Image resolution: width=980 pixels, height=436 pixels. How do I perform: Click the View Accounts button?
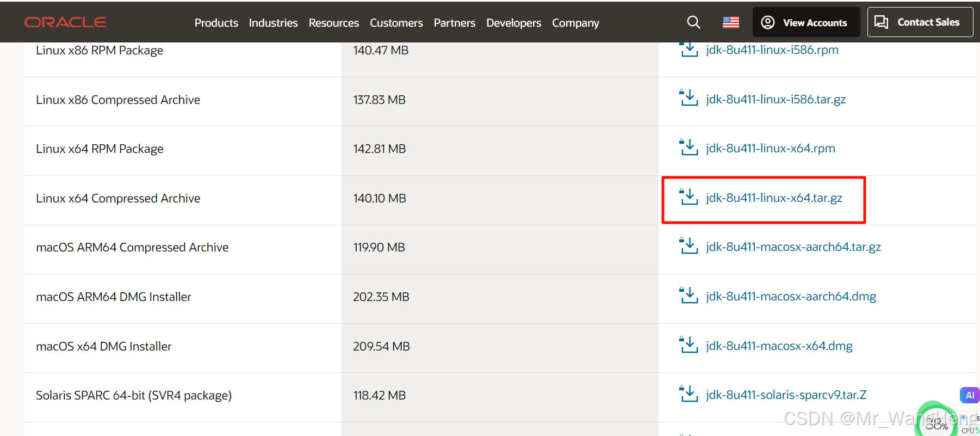coord(807,22)
